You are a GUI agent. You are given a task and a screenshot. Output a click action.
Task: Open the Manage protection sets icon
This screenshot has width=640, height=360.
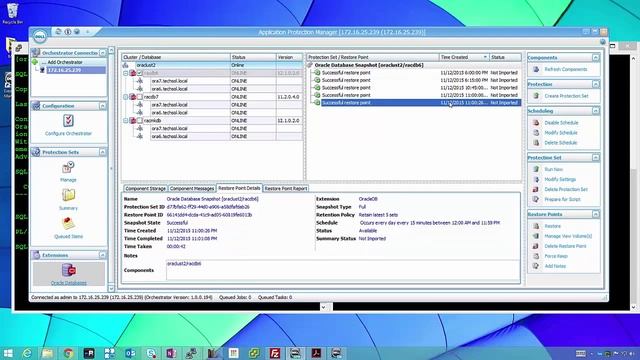click(68, 167)
